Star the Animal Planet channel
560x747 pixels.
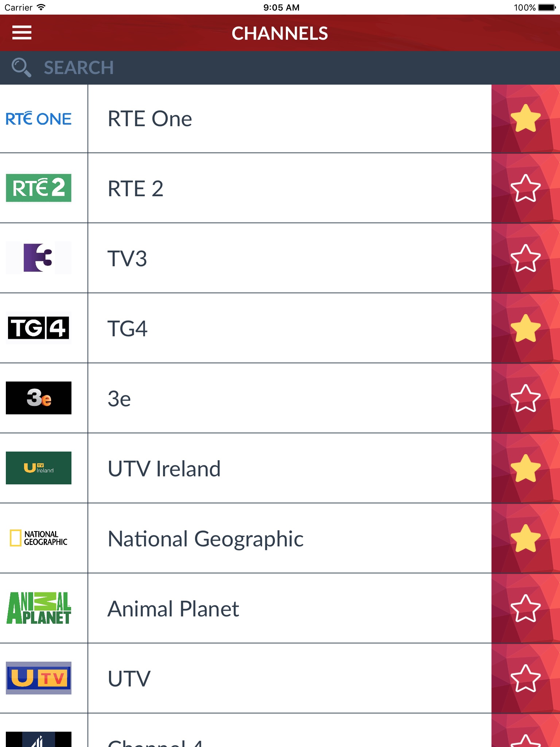(525, 608)
